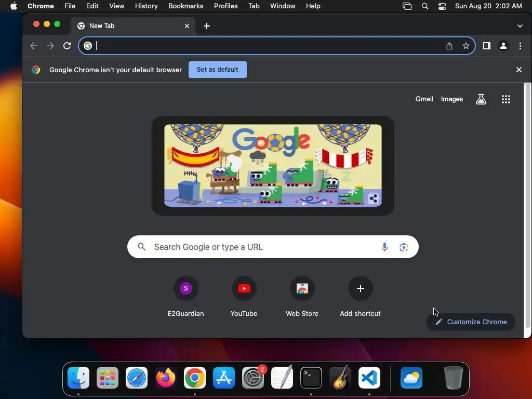This screenshot has width=532, height=399.
Task: Click the Chrome icon in the Dock
Action: pyautogui.click(x=195, y=378)
